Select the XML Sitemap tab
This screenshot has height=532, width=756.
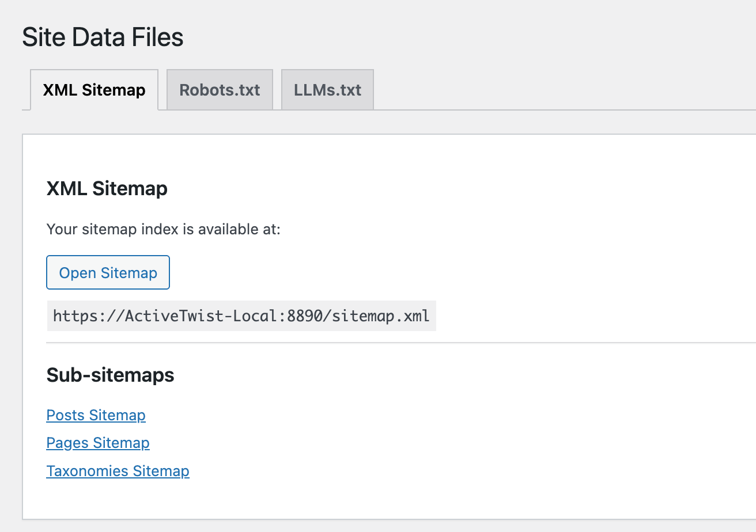point(94,90)
